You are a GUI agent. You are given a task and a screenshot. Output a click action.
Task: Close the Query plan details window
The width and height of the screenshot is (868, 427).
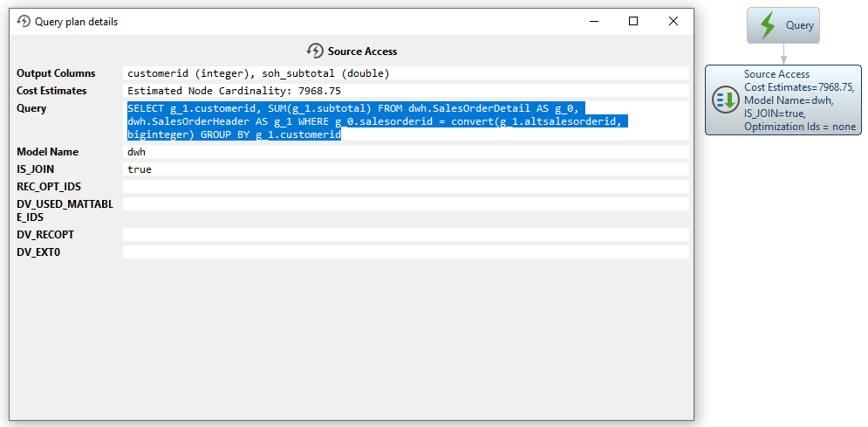click(x=673, y=21)
